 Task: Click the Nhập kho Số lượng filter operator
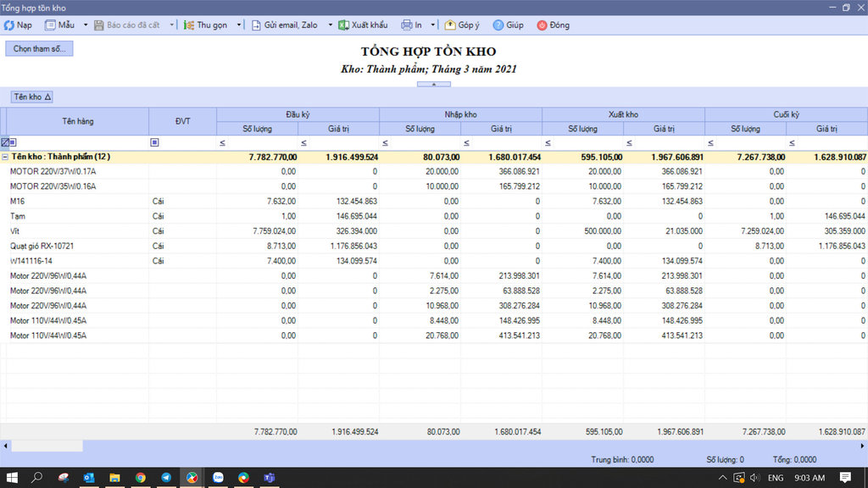[x=386, y=142]
